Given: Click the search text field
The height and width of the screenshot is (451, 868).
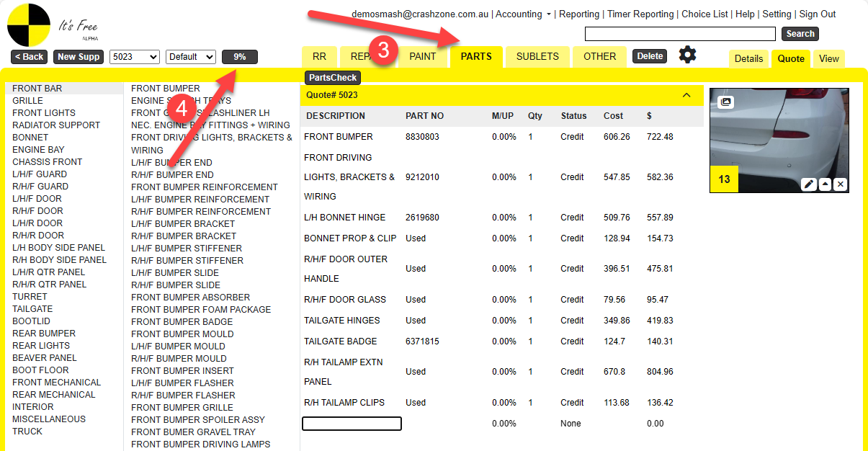Looking at the screenshot, I should coord(680,34).
